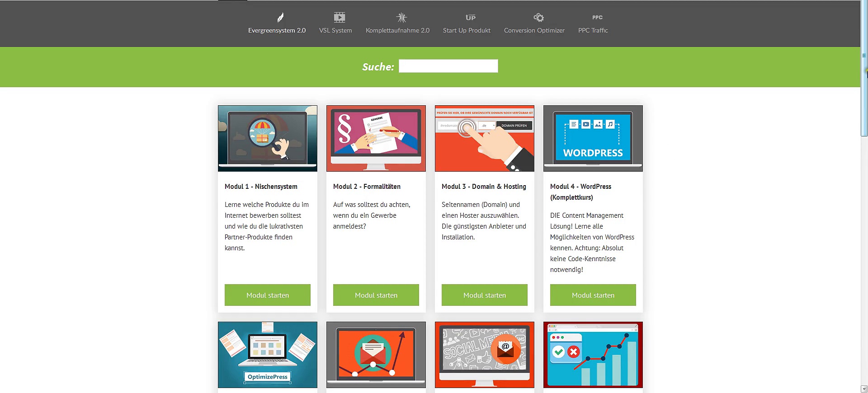Click the description 'DIE Content Management Lösung!'
Image resolution: width=868 pixels, height=393 pixels.
[592, 243]
